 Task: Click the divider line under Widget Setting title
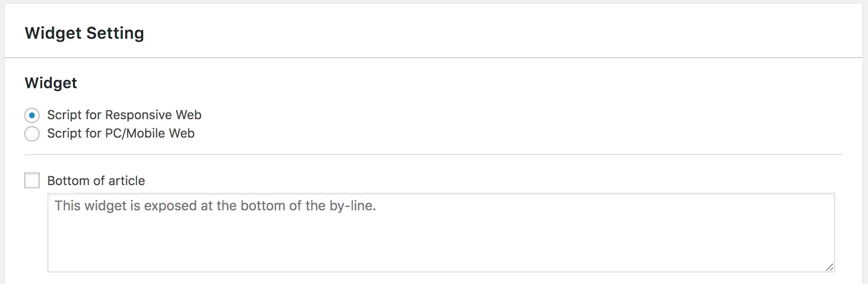tap(433, 58)
